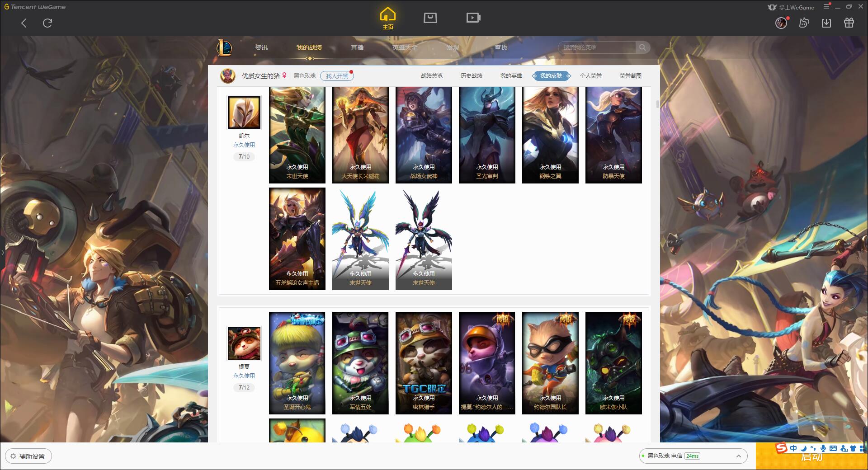868x470 pixels.
Task: Switch to the 我的战绩 tab
Action: tap(309, 47)
